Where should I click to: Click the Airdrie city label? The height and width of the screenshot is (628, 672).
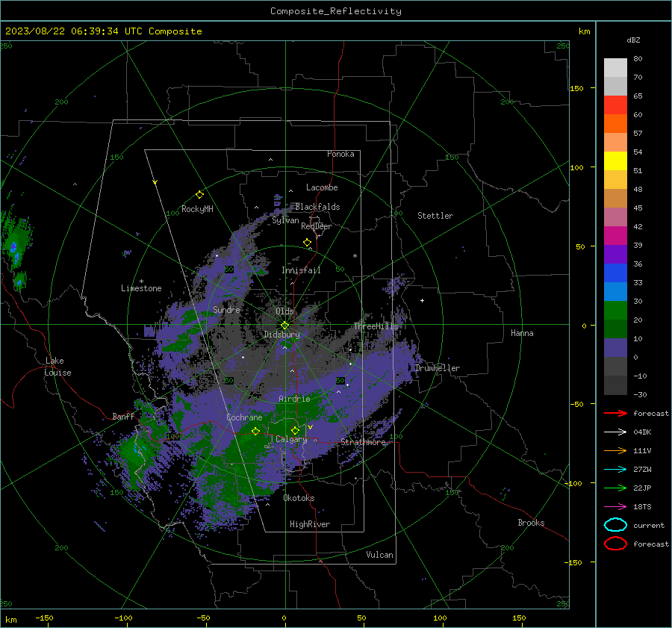[294, 399]
